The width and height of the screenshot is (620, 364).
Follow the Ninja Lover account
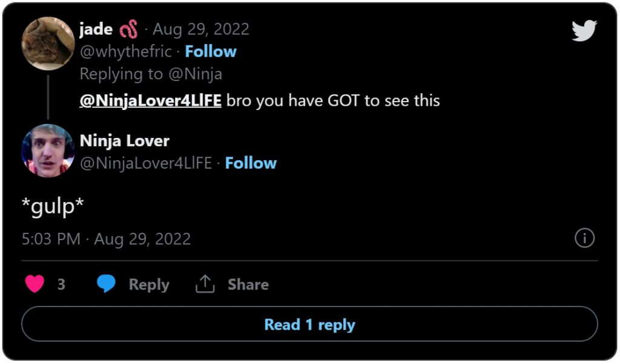point(251,163)
